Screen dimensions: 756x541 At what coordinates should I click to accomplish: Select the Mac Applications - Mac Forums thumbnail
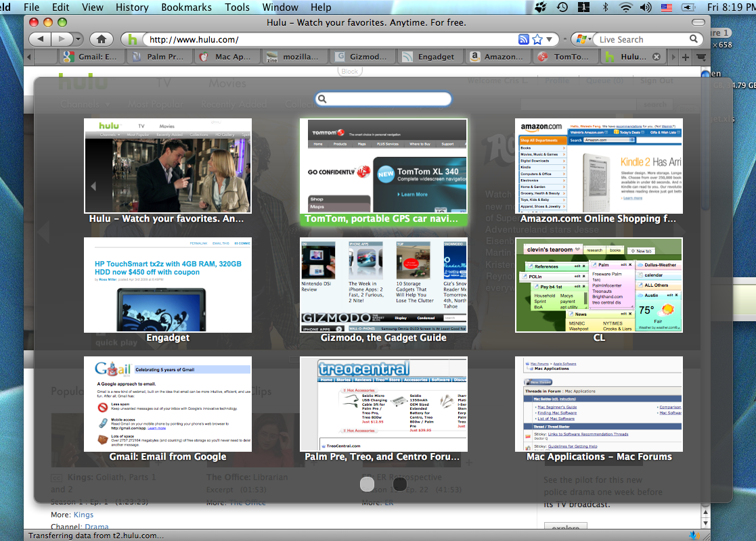pyautogui.click(x=599, y=404)
